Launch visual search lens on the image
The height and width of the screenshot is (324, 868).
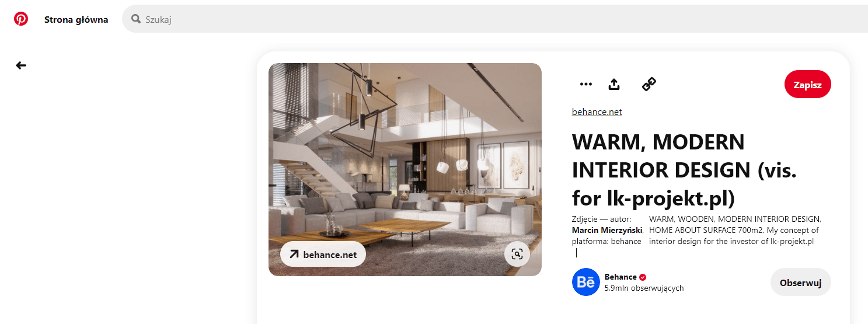(x=517, y=254)
